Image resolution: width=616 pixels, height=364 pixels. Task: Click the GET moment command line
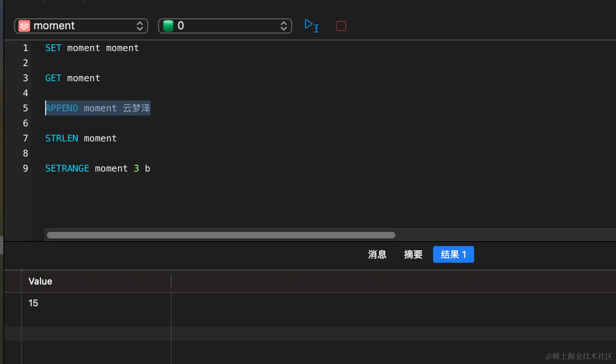[73, 78]
